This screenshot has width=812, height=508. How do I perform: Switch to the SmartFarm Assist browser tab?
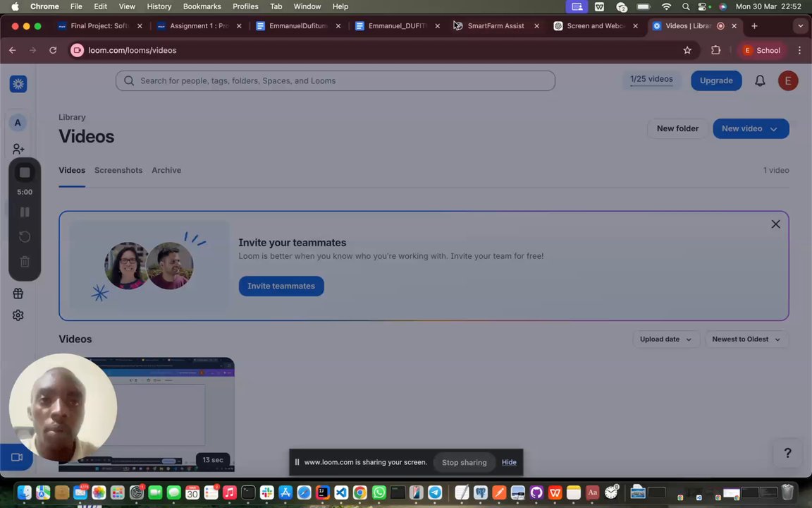496,26
